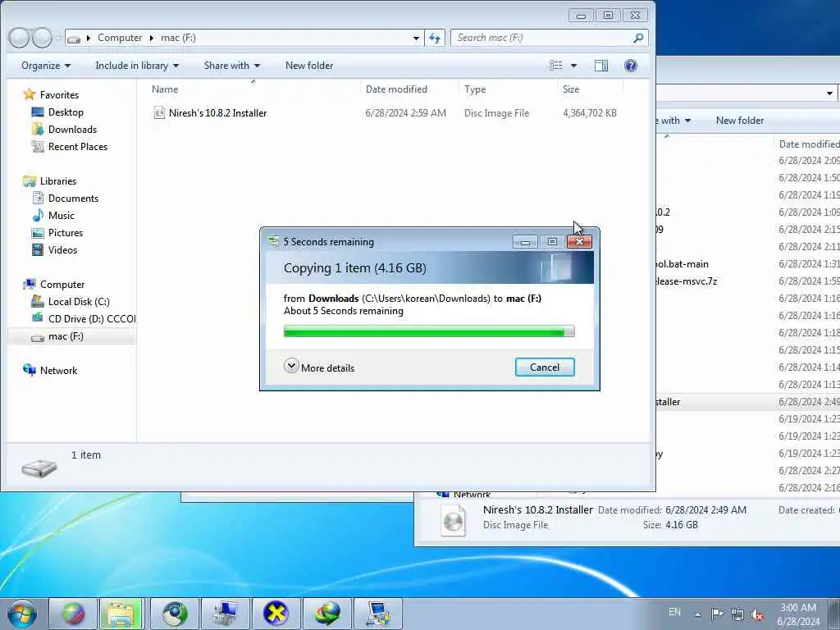
Task: Click the Show desktop strip on taskbar
Action: click(834, 614)
